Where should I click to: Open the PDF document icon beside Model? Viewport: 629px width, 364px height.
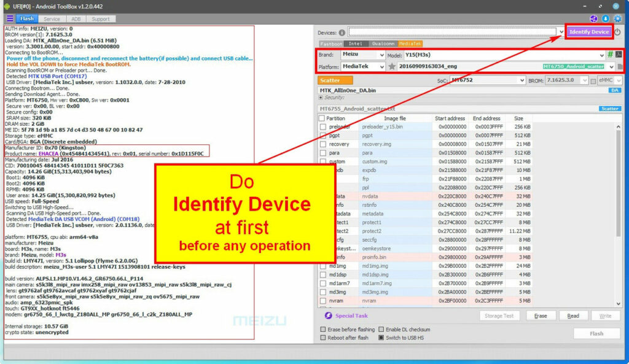tap(619, 55)
